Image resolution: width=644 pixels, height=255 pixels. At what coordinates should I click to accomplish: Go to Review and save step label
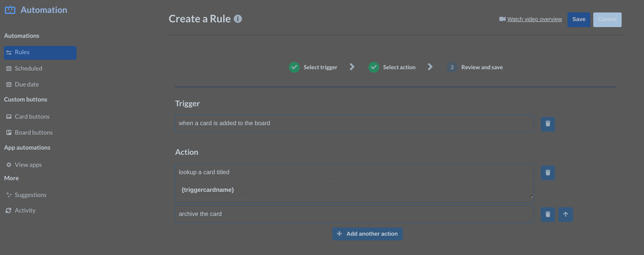coord(482,67)
